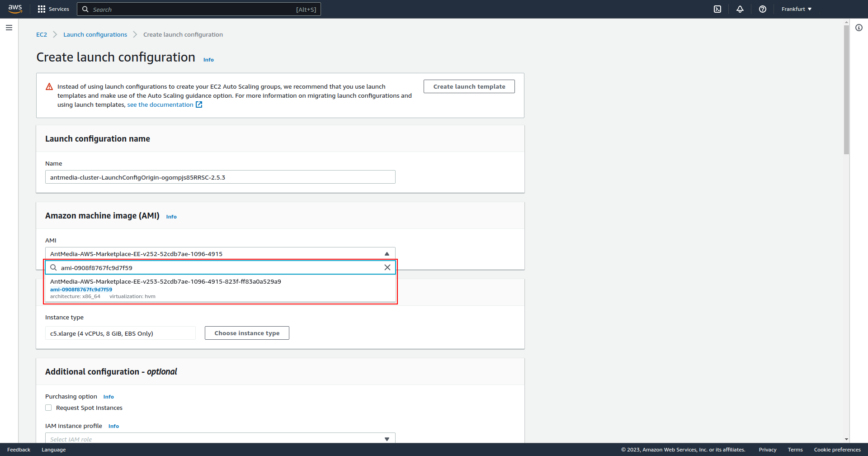Clear the AMI search with the X icon
The height and width of the screenshot is (456, 868).
[387, 267]
